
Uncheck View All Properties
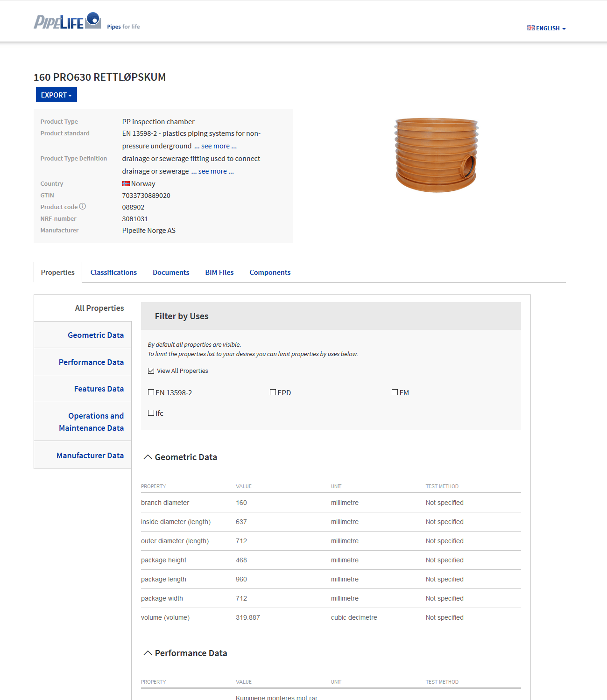point(151,370)
